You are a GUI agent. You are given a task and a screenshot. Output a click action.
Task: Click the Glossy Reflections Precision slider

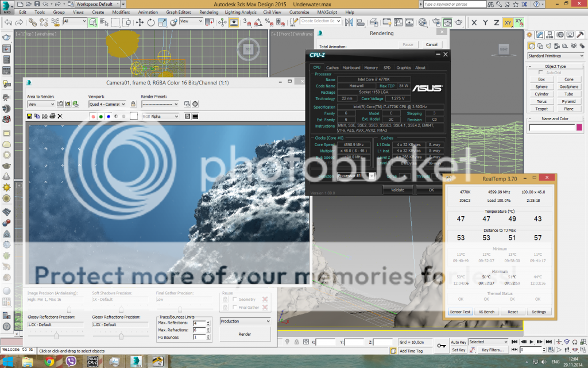point(56,335)
